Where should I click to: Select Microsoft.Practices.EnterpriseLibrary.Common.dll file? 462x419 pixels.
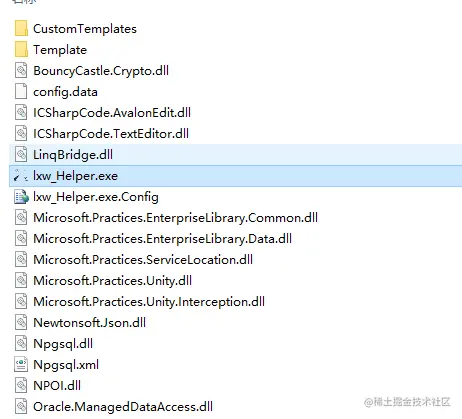tap(175, 218)
